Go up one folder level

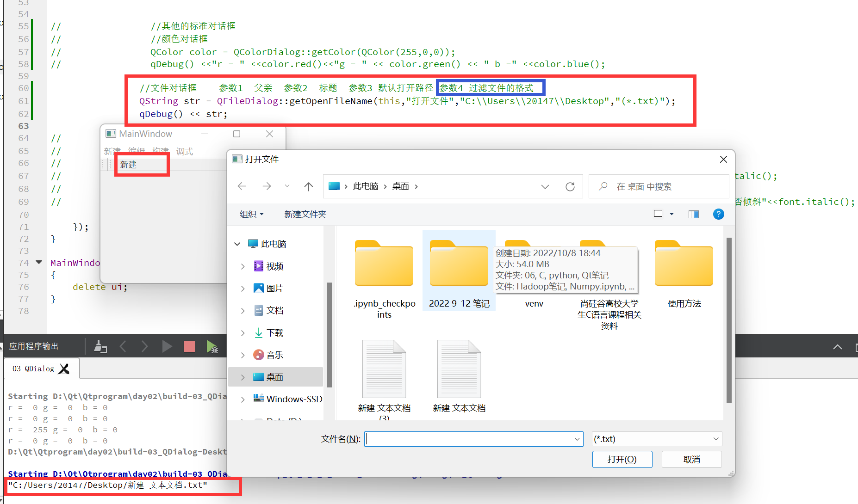[309, 186]
